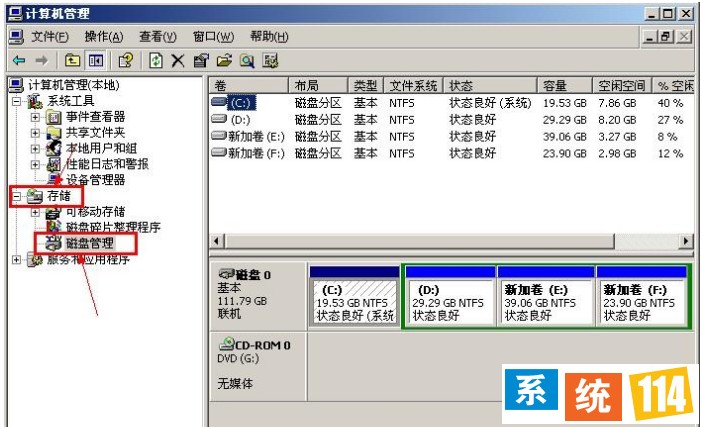Open the 帮助(H) menu

269,37
